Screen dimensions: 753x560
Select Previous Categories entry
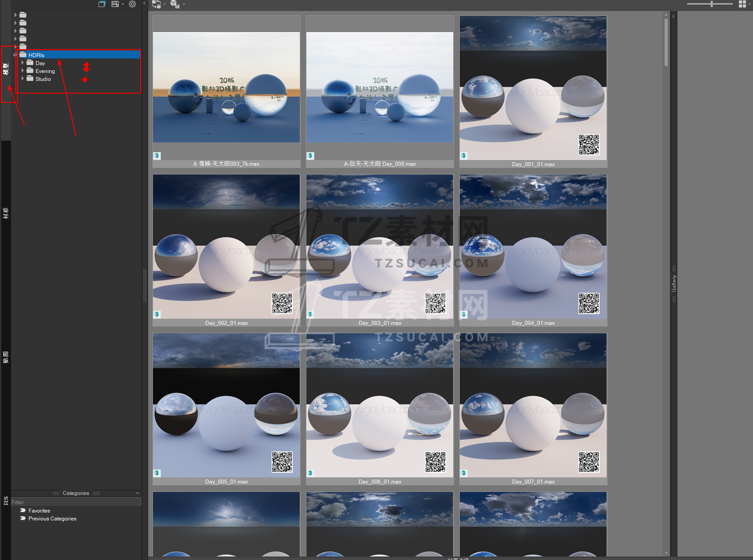pyautogui.click(x=52, y=519)
